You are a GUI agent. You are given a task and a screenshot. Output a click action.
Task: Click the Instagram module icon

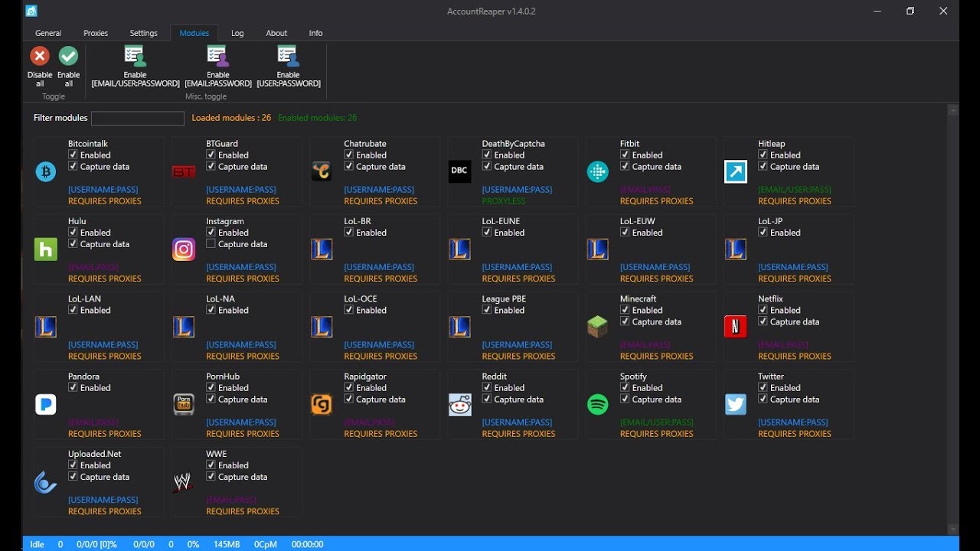184,249
